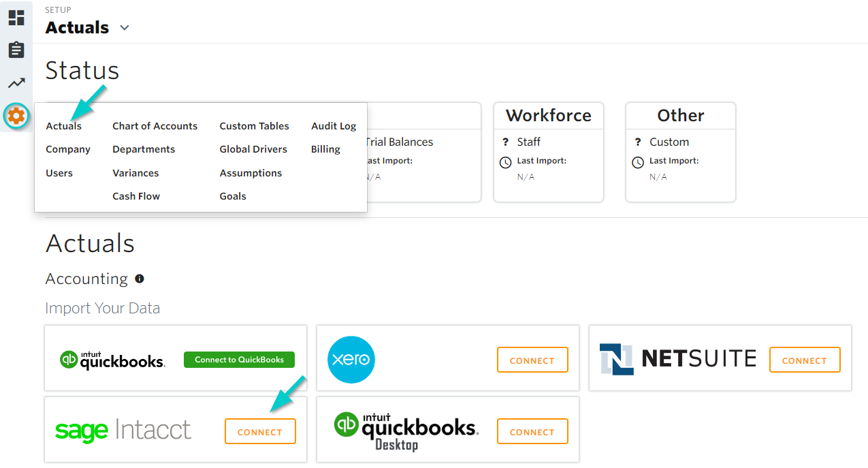Click clock icon in Other card
The width and height of the screenshot is (868, 468).
pyautogui.click(x=638, y=163)
